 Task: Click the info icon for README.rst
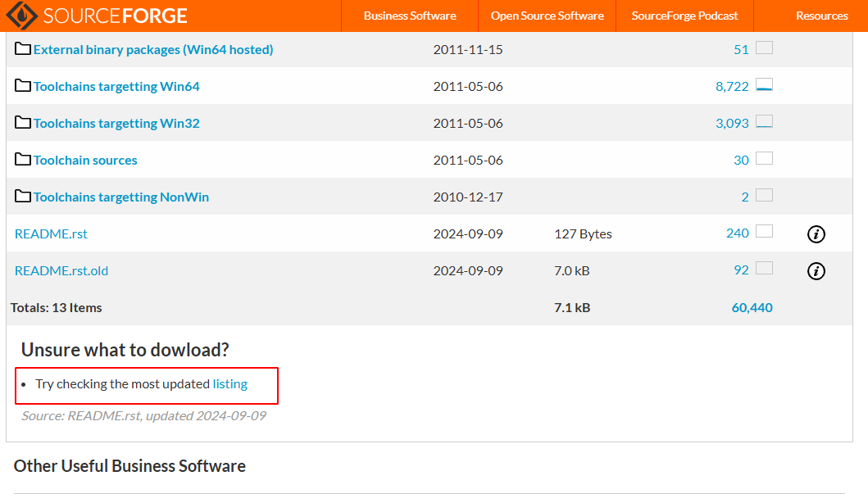(816, 234)
